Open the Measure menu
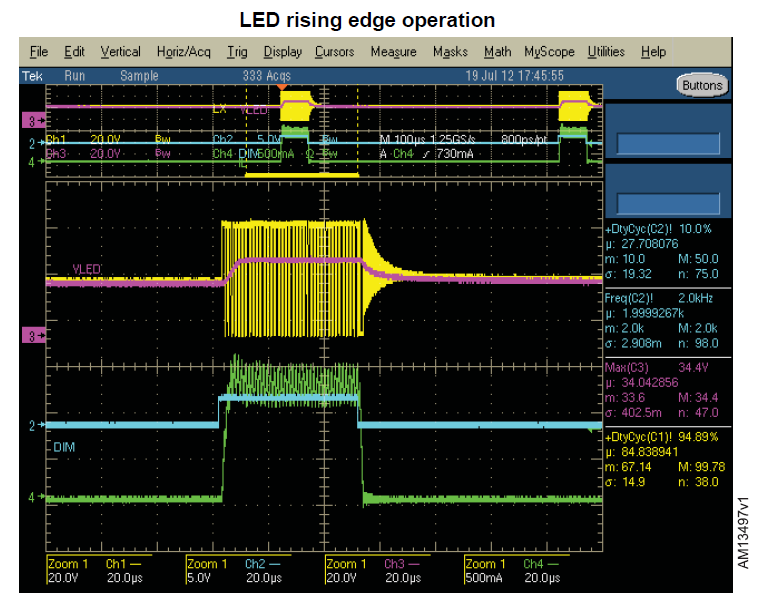 (393, 52)
